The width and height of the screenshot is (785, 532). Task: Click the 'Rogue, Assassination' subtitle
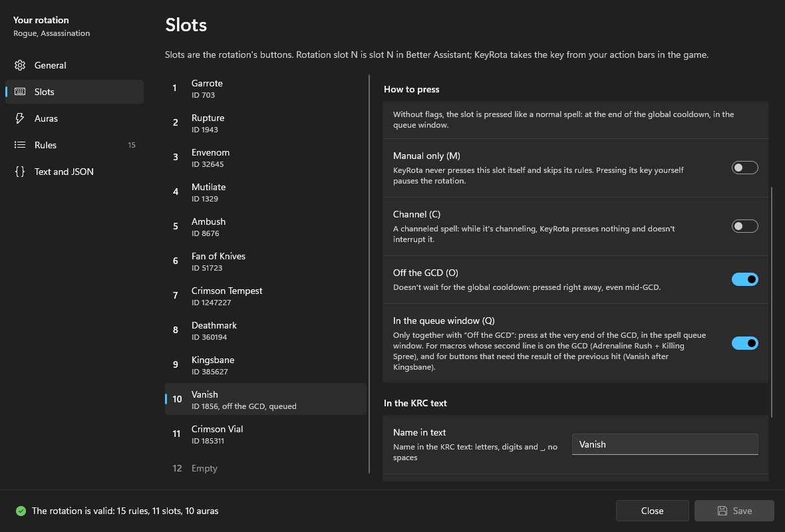52,33
